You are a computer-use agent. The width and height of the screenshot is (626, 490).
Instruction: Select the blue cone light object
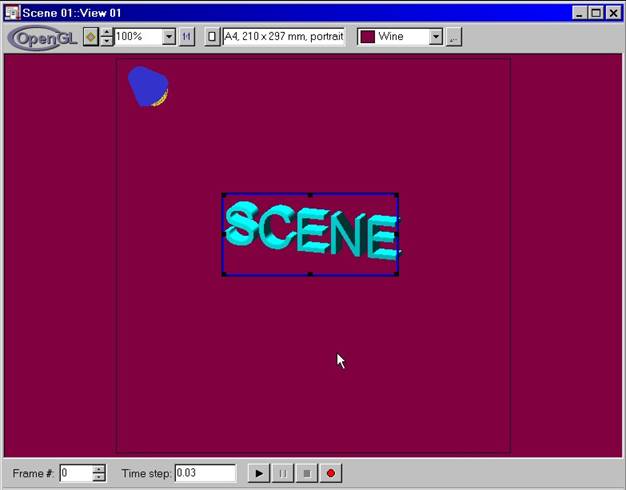tap(148, 86)
